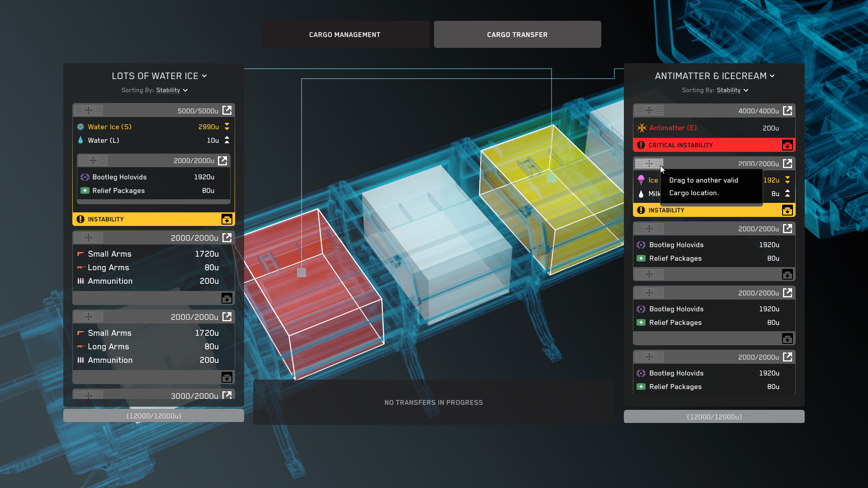
Task: Click the pop-out icon on the 4000/4000u Antimatter container
Action: [788, 111]
